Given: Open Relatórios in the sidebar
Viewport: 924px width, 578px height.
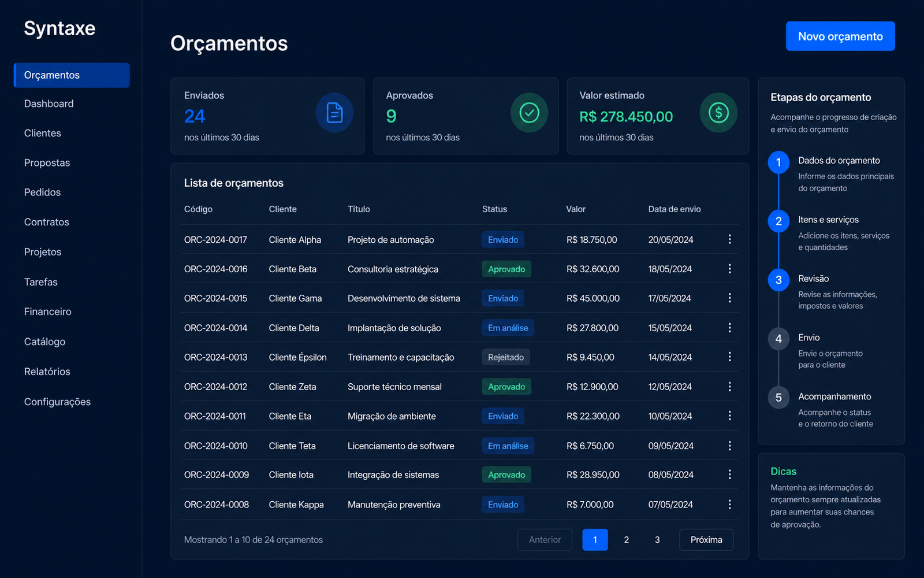Looking at the screenshot, I should click(x=47, y=372).
